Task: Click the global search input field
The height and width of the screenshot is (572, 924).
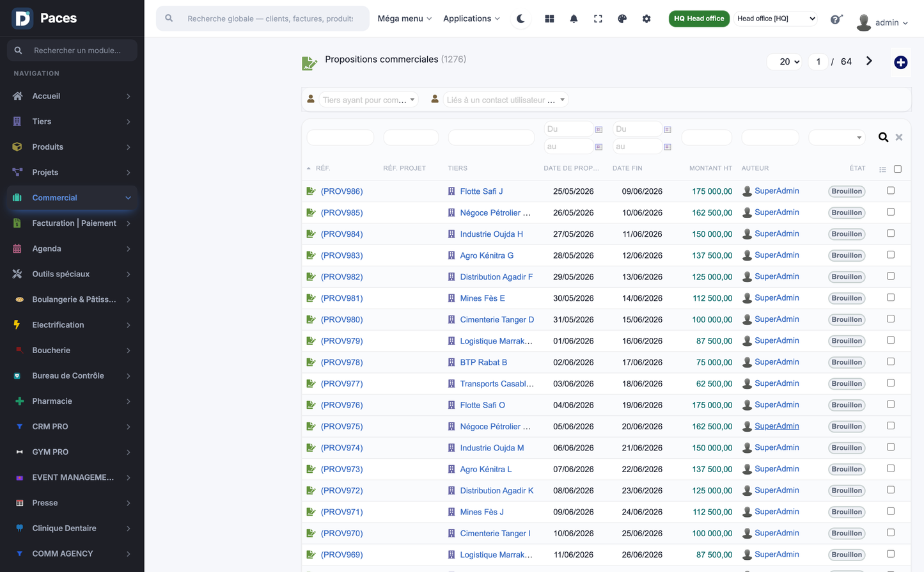Action: tap(270, 19)
